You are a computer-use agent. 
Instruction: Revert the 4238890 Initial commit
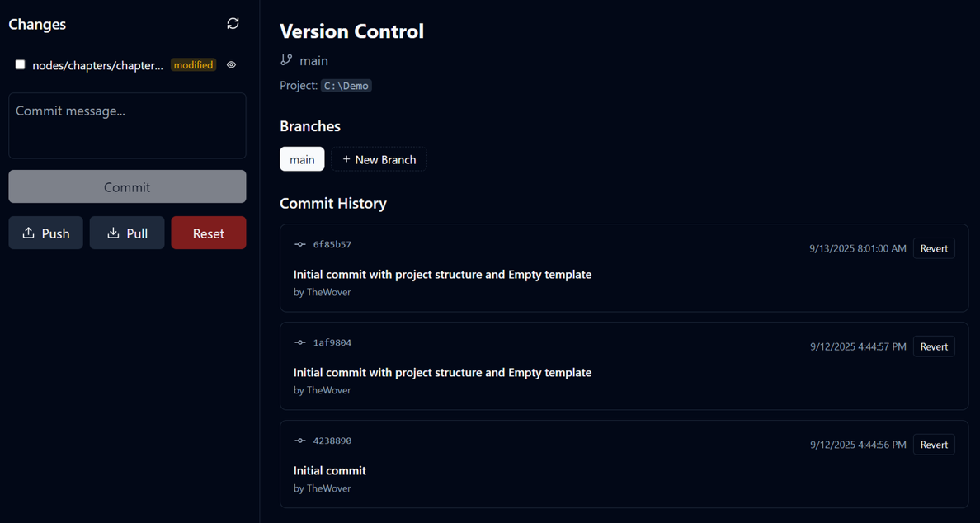coord(934,445)
